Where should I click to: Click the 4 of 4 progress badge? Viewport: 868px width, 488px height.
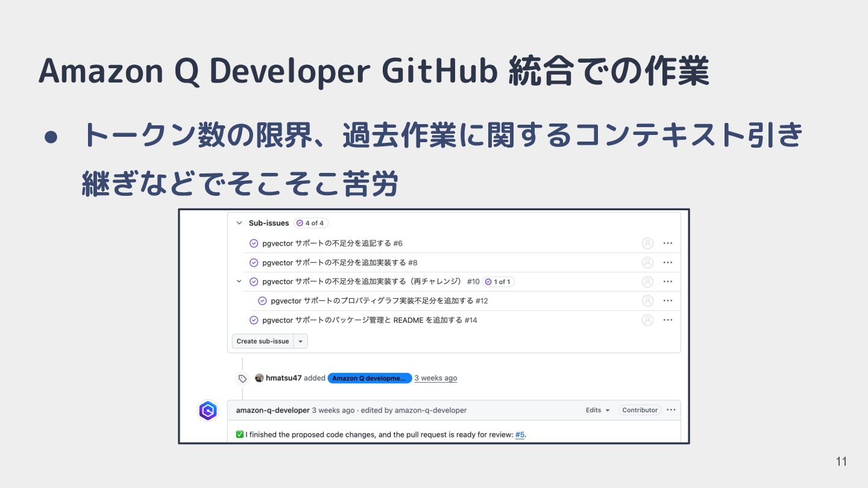click(311, 223)
